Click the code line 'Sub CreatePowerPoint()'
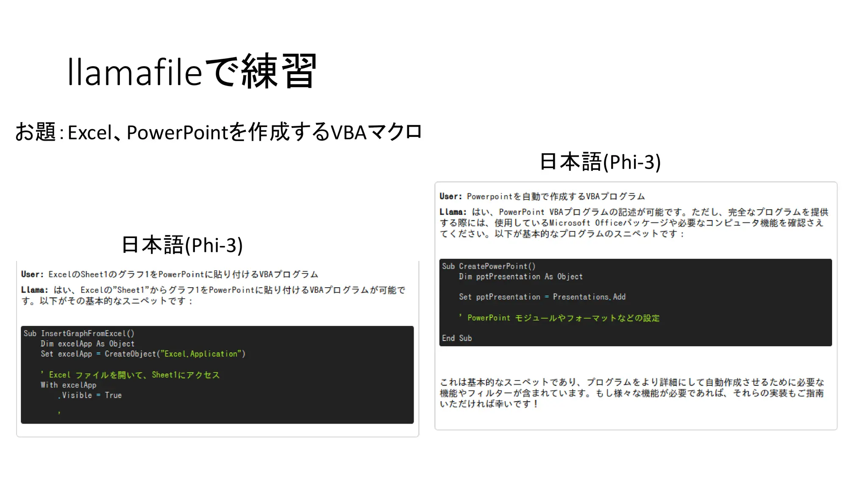This screenshot has width=868, height=488. (x=489, y=266)
